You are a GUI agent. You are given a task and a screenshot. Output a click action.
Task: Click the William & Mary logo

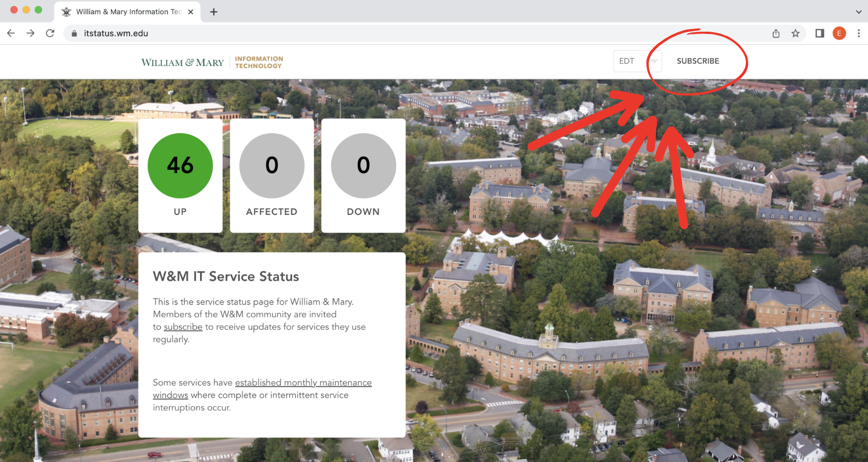click(x=183, y=62)
